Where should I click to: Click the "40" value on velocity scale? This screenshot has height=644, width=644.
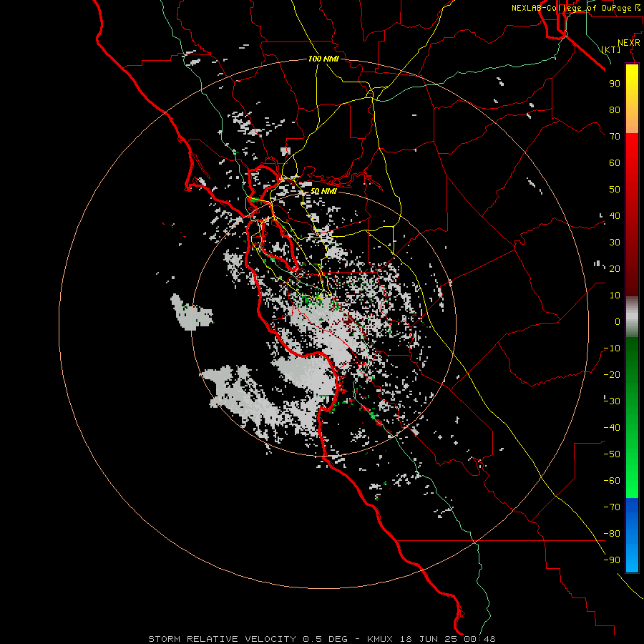pos(615,215)
